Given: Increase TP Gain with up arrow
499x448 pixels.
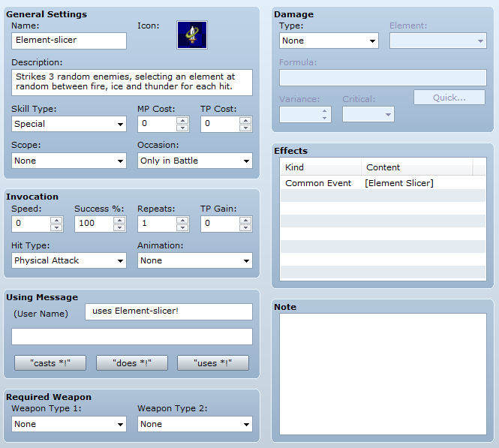Looking at the screenshot, I should pos(245,220).
